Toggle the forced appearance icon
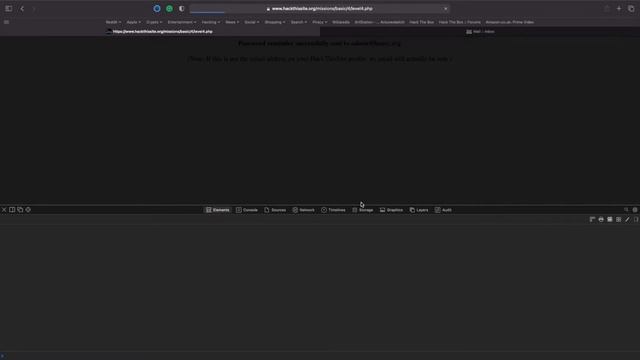The image size is (640, 360). (610, 220)
